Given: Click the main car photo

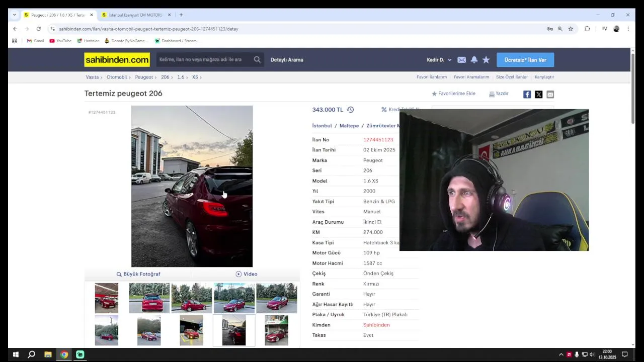Looking at the screenshot, I should click(192, 186).
